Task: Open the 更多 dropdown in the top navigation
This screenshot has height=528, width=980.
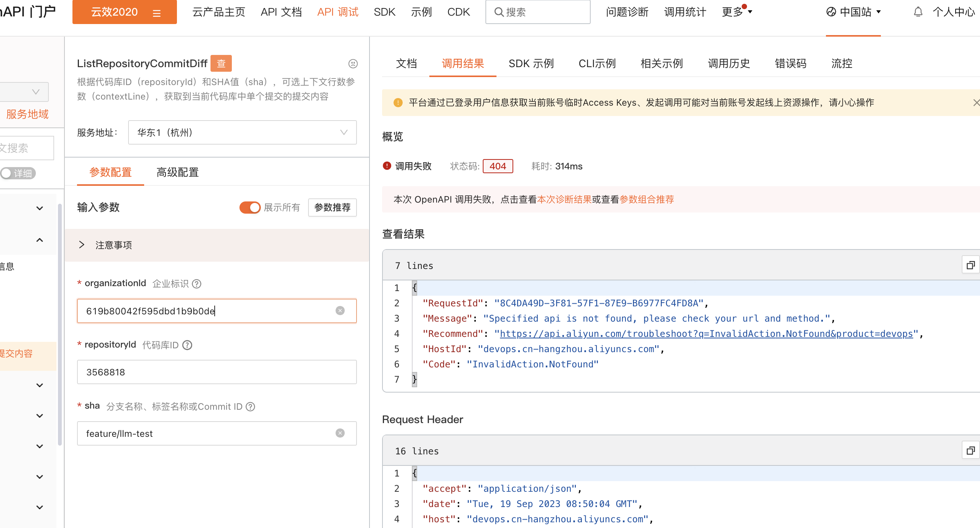Action: click(x=737, y=12)
